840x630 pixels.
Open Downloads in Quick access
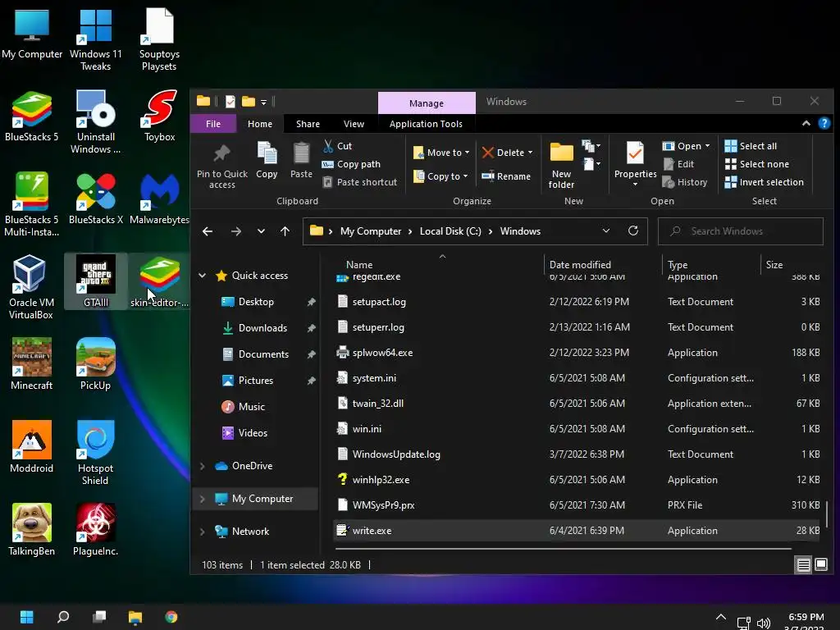click(262, 328)
